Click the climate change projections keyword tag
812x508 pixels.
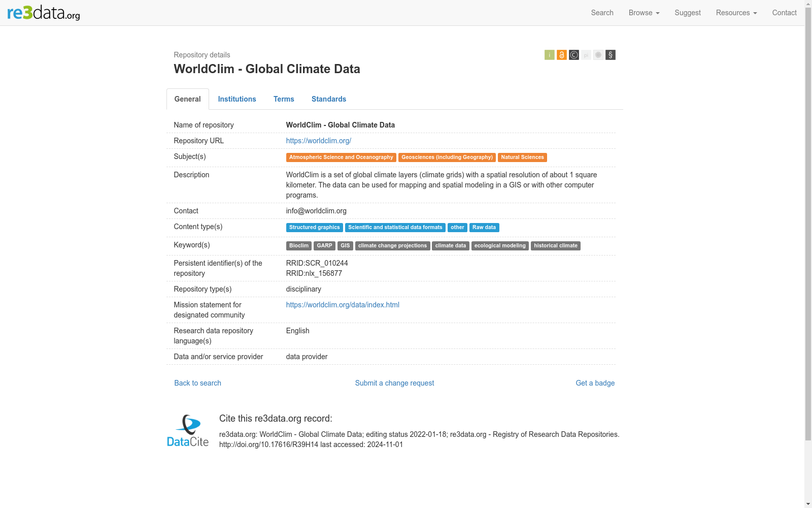(x=393, y=246)
